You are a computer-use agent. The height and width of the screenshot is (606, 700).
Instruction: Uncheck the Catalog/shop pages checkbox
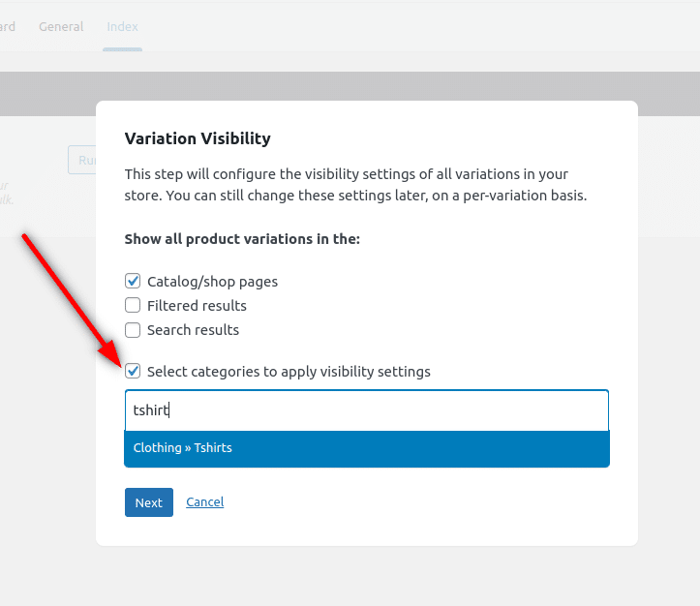(x=134, y=282)
